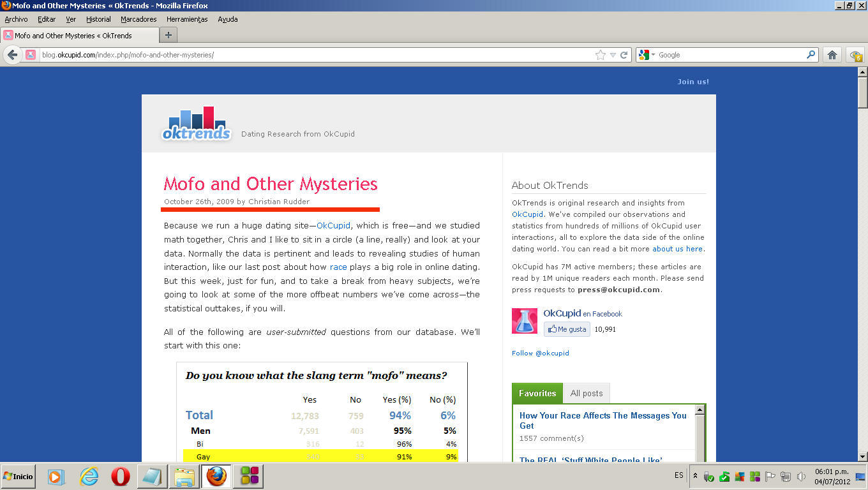This screenshot has width=868, height=490.
Task: Click the Join us! link
Action: [693, 82]
